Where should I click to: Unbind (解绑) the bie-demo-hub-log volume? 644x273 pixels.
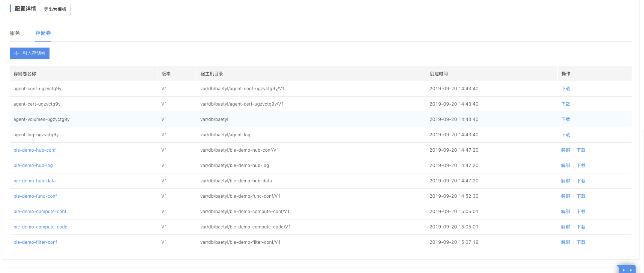pos(566,166)
